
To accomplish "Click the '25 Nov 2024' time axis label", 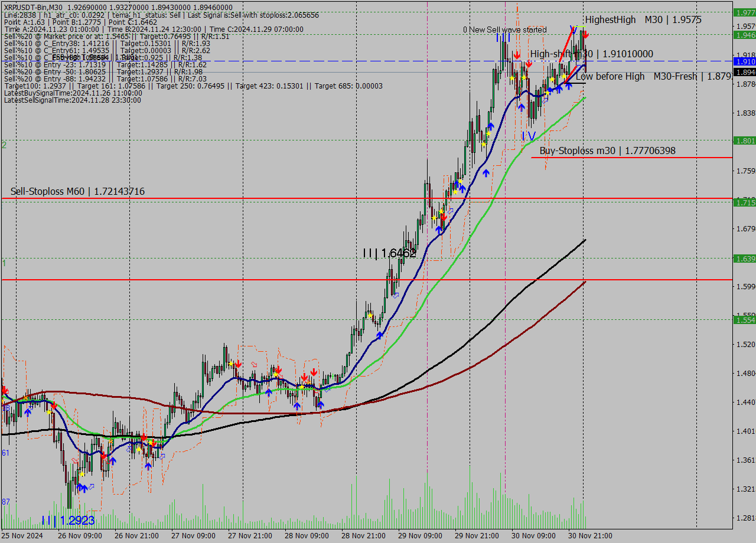I will pyautogui.click(x=22, y=536).
